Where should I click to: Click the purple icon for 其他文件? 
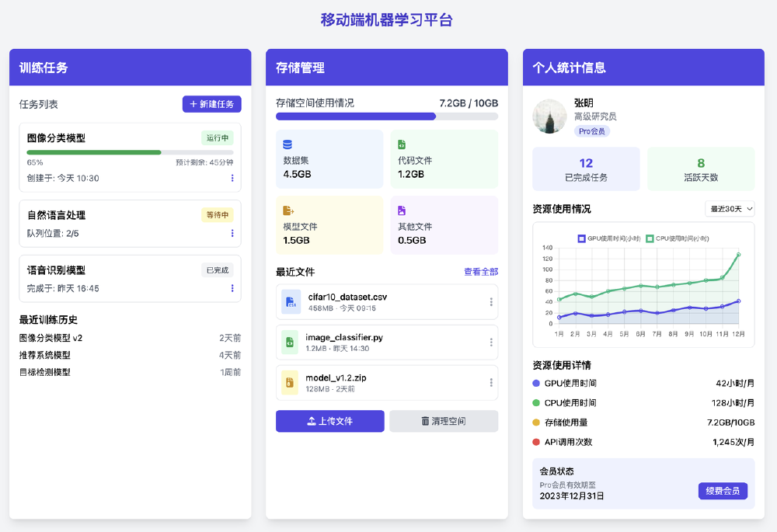402,209
